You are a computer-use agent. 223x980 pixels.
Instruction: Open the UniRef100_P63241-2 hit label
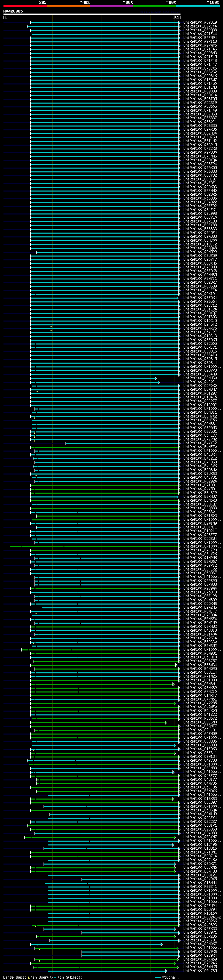click(x=202, y=917)
